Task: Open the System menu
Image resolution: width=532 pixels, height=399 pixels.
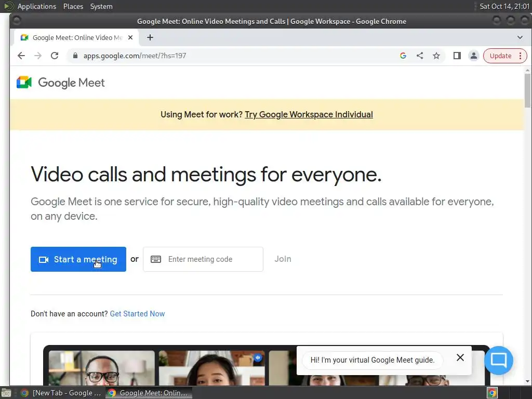Action: (x=101, y=6)
